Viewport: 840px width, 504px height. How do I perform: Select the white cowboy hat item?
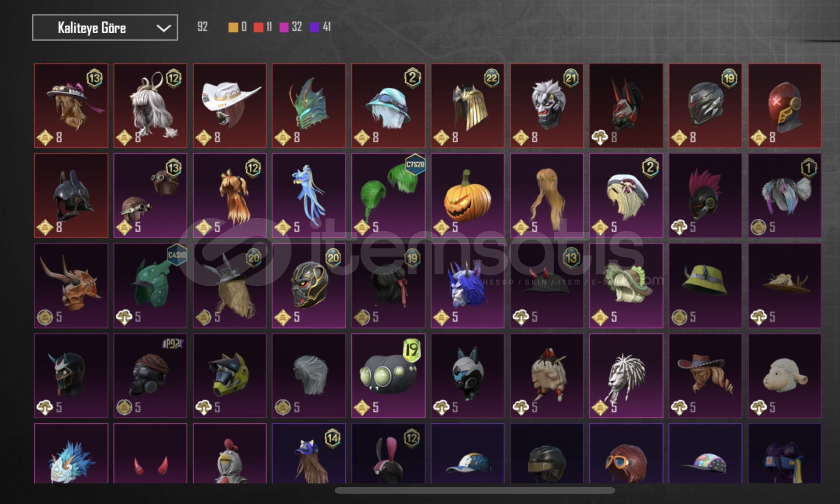[x=230, y=106]
